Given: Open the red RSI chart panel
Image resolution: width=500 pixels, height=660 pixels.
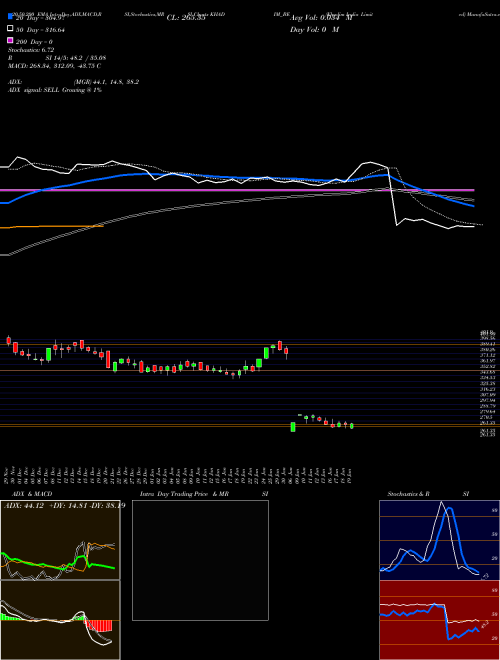Looking at the screenshot, I should coord(439,620).
